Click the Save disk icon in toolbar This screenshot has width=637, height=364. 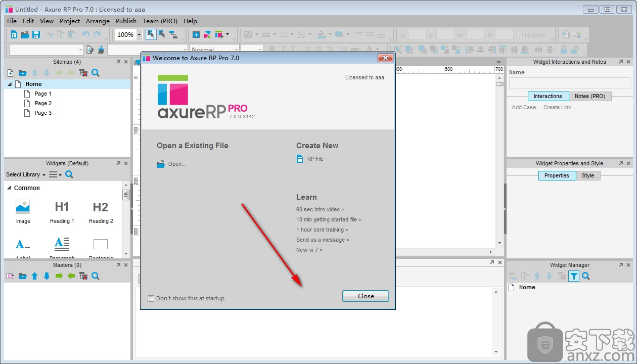tap(36, 34)
